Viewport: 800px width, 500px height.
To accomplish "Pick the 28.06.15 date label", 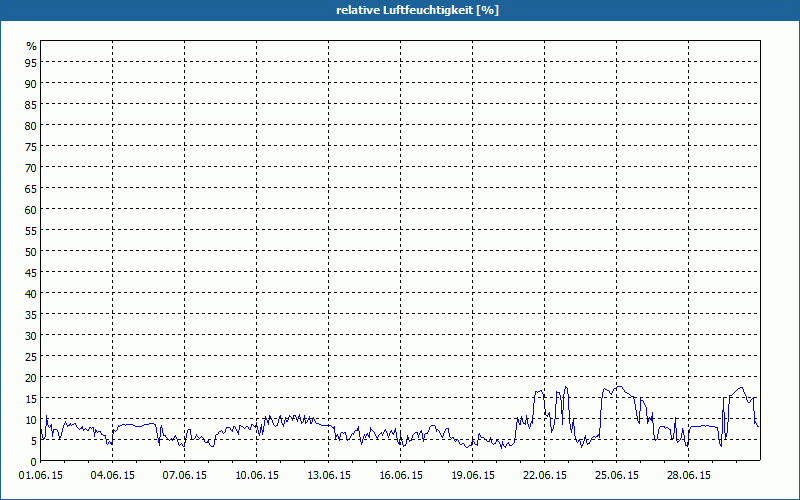I will point(689,475).
